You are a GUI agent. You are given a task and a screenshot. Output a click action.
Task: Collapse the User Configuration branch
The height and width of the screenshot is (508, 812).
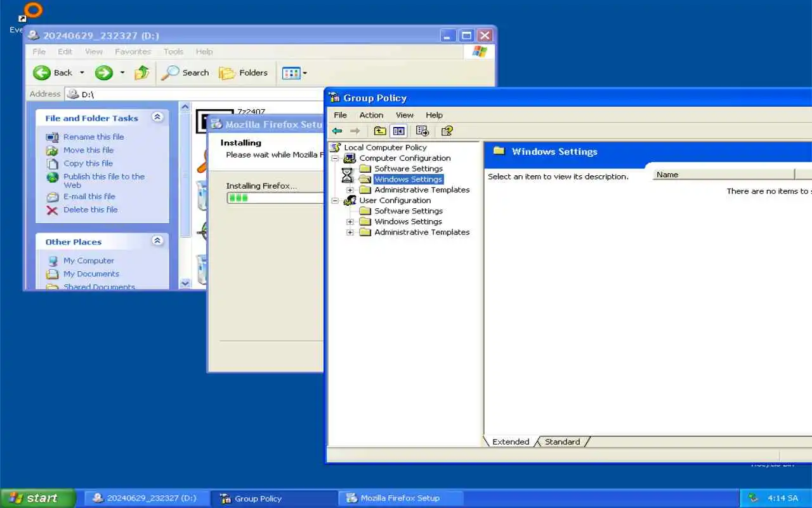coord(335,201)
